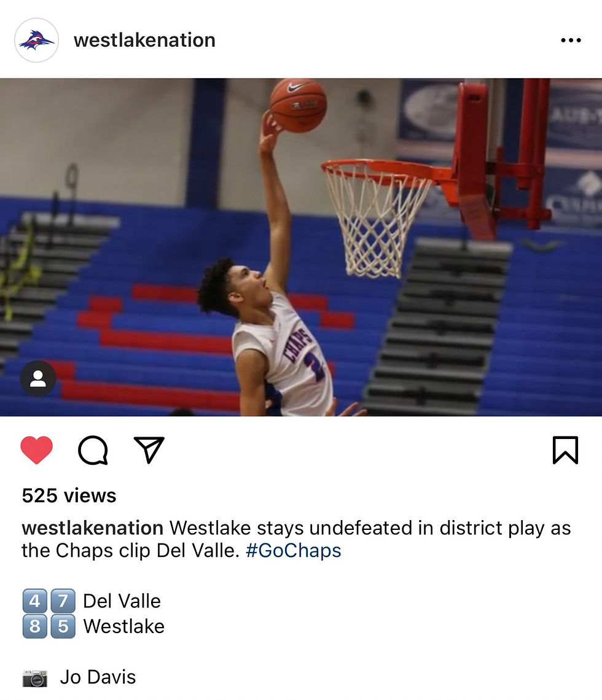Click the Westlake score line text

124,626
